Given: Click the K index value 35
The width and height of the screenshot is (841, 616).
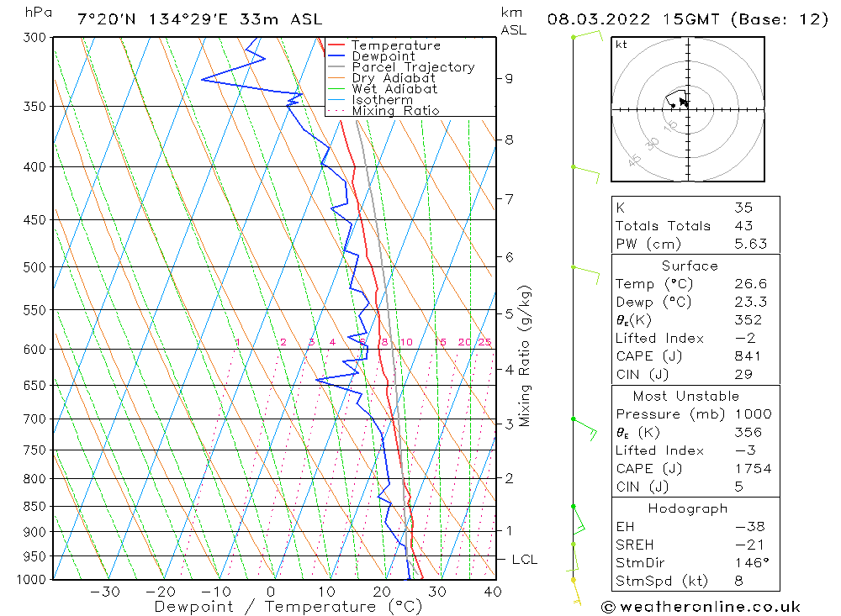Looking at the screenshot, I should pos(743,208).
